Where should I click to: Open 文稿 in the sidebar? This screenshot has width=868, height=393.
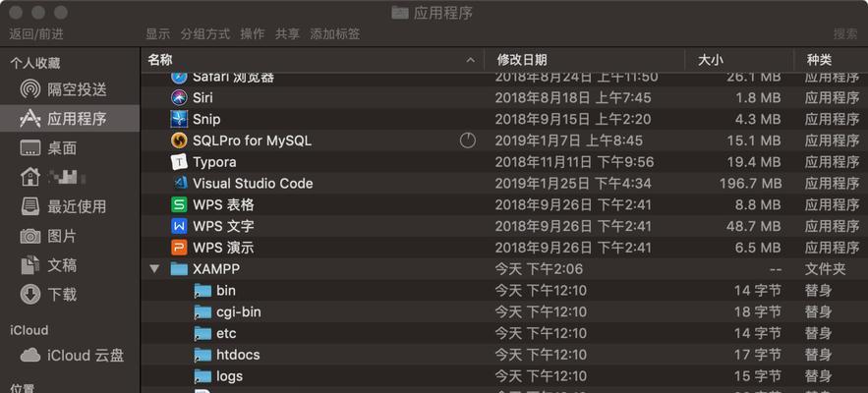[70, 265]
